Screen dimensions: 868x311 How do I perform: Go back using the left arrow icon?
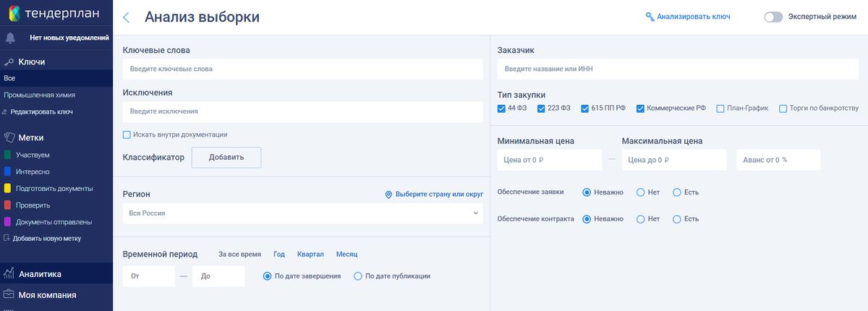click(126, 17)
